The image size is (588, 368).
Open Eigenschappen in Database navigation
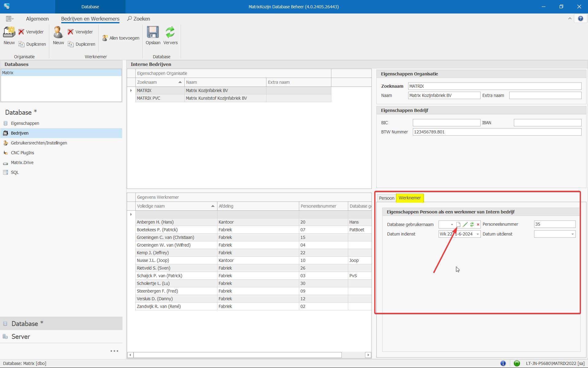(25, 123)
